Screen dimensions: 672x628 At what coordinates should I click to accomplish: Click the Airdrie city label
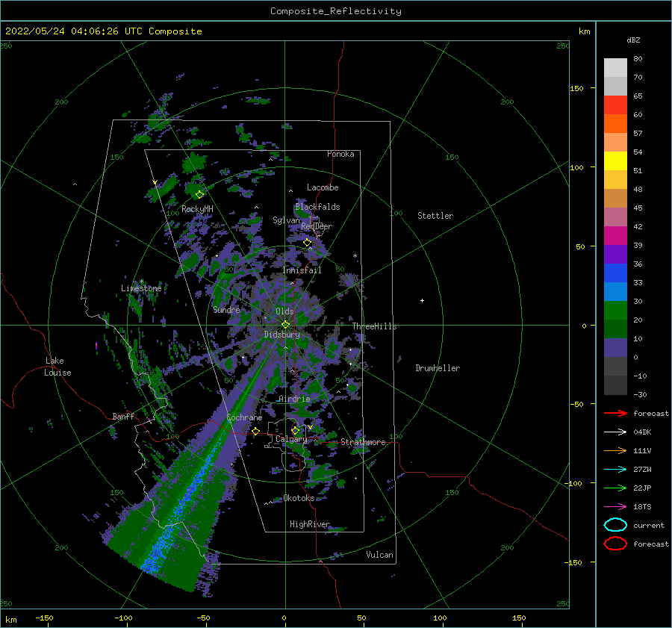tap(294, 399)
